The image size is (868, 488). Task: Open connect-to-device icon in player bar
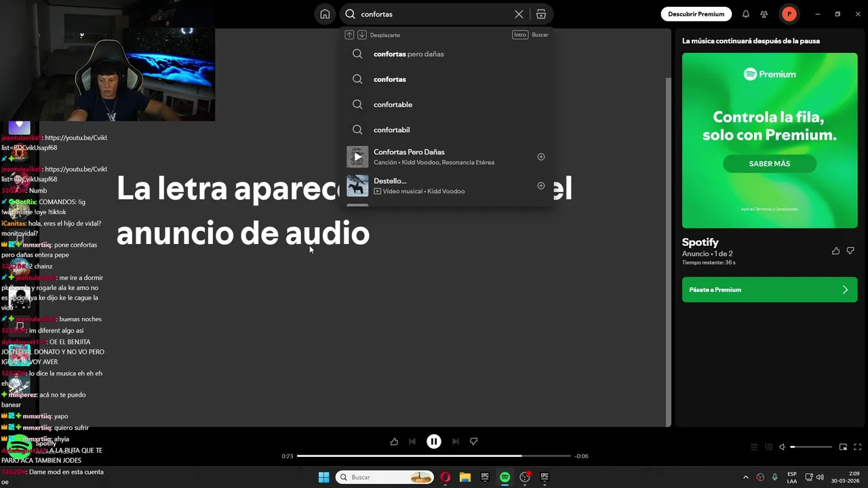768,447
